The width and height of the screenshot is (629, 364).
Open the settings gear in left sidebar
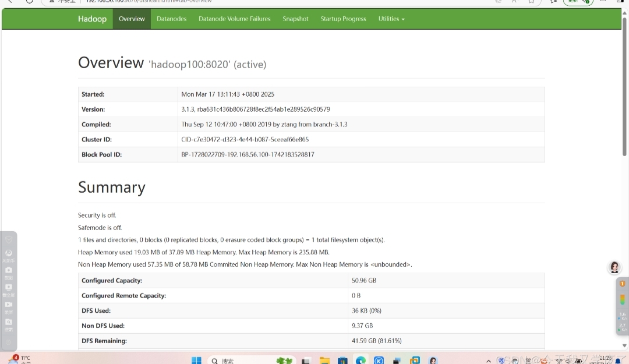click(x=8, y=342)
